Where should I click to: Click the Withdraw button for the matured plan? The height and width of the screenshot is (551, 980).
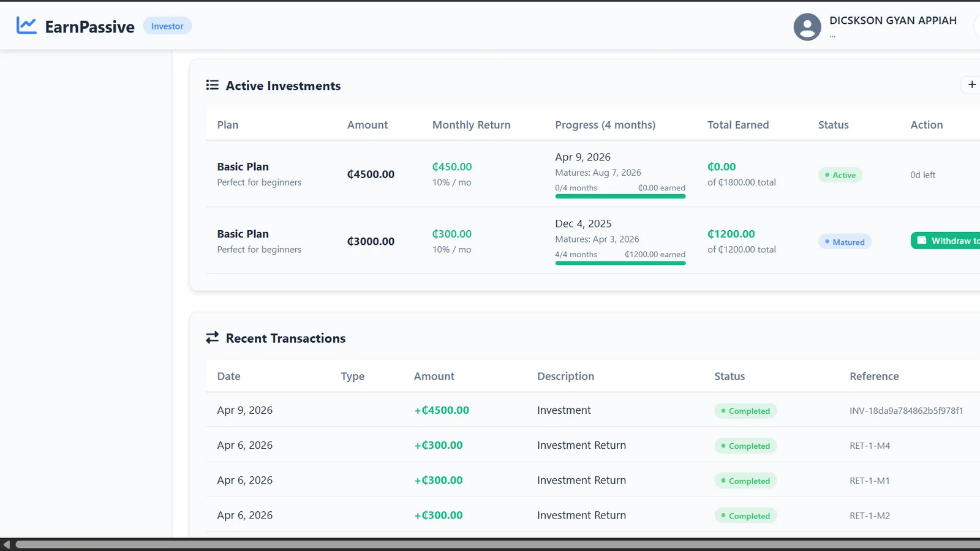(946, 241)
